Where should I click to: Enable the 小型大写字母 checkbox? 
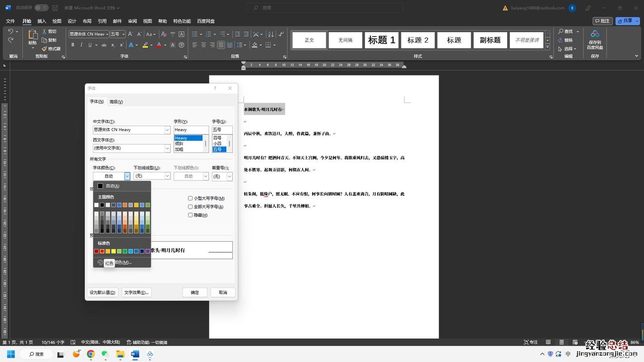tap(190, 198)
